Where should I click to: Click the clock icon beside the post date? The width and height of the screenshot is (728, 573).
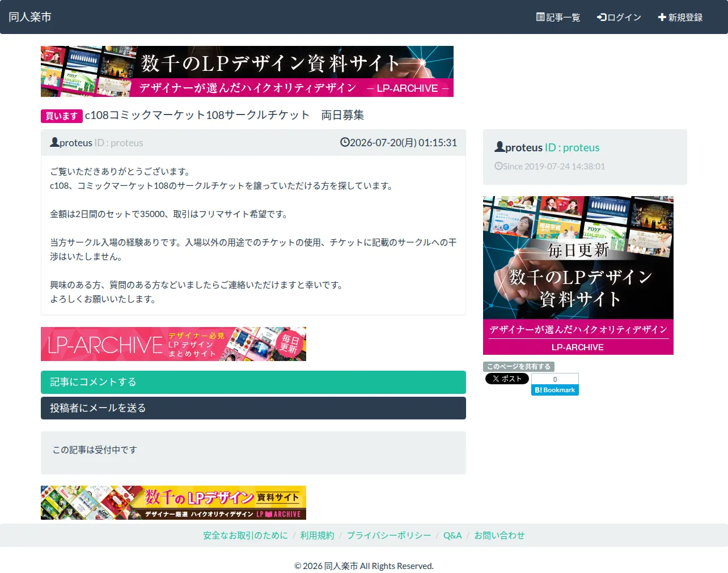(x=345, y=142)
